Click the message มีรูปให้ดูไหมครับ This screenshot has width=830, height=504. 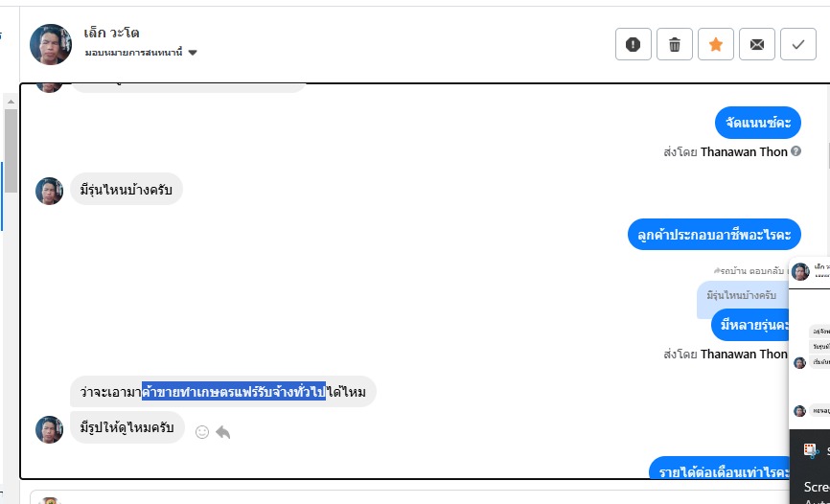click(x=127, y=427)
